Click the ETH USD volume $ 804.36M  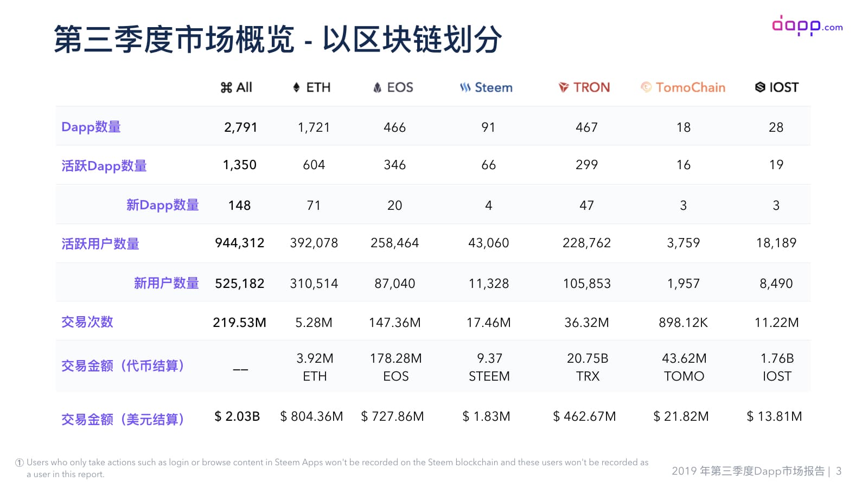[311, 416]
